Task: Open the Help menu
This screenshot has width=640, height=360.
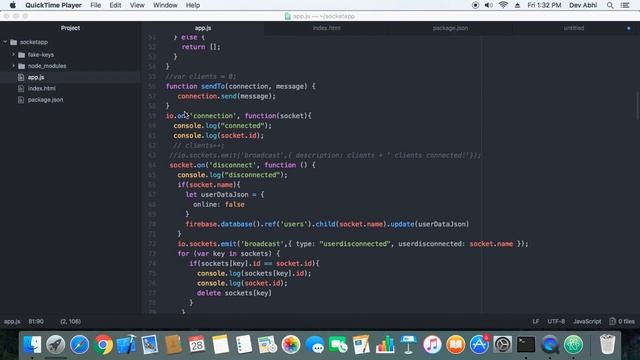Action: [193, 5]
